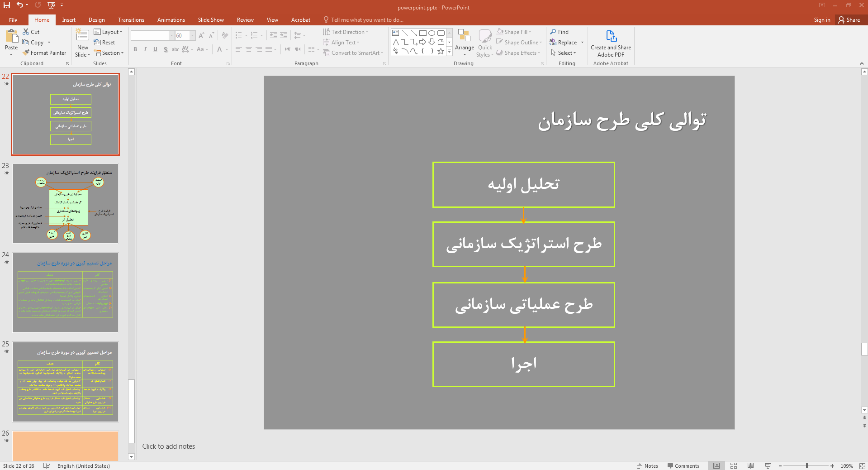The height and width of the screenshot is (470, 868).
Task: Click Find magnifier in Editing group
Action: pos(560,32)
